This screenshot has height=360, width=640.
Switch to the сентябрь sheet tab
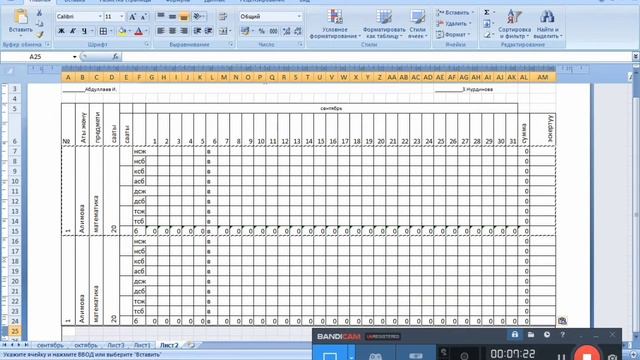pyautogui.click(x=50, y=345)
